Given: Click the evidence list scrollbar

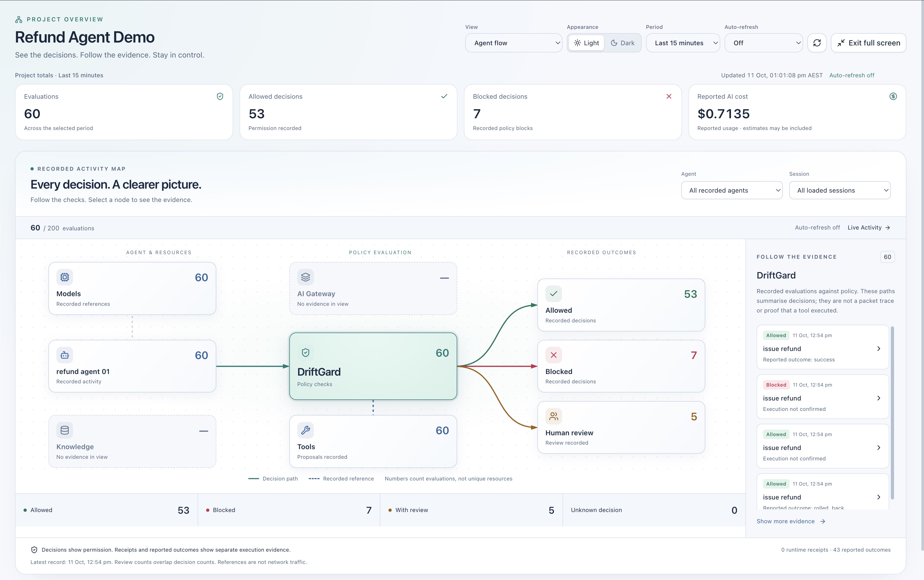Looking at the screenshot, I should click(892, 413).
